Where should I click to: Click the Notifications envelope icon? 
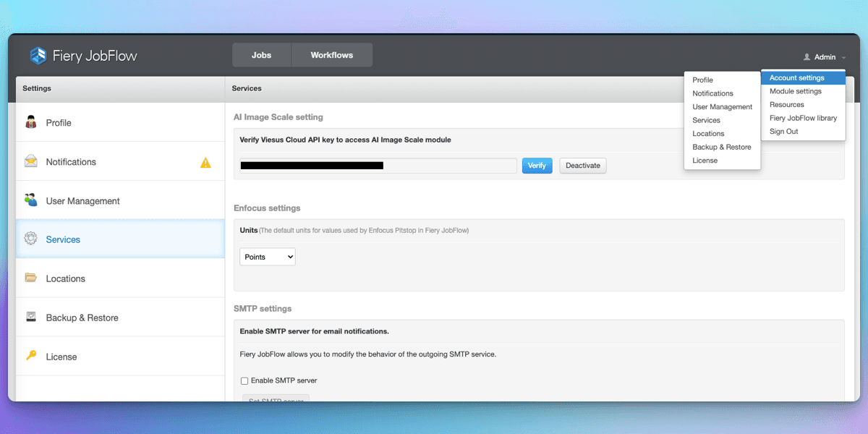tap(30, 161)
